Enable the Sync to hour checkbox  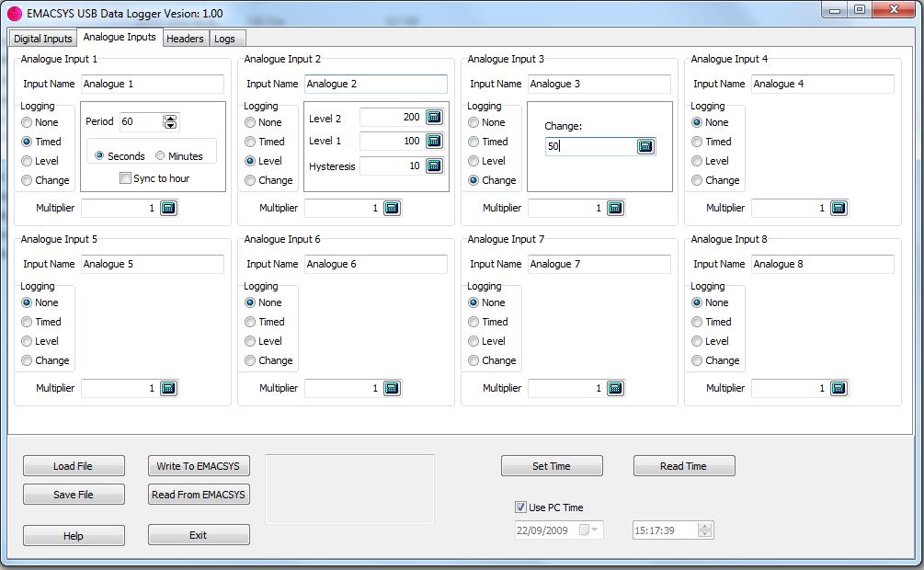point(126,178)
